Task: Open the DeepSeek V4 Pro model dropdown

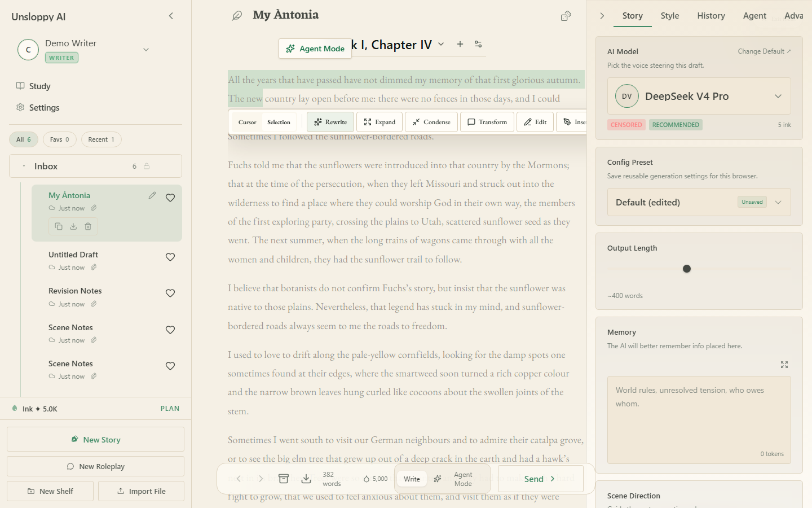Action: [x=699, y=96]
